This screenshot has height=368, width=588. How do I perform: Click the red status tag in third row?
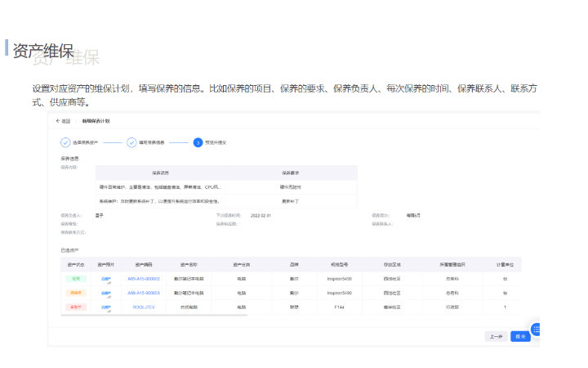(x=74, y=307)
